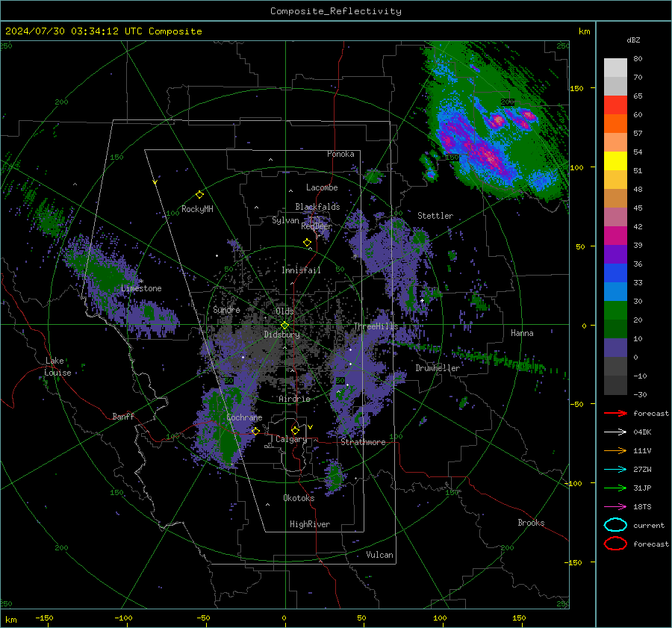Pick the bright green 30 dBZ legend swatch
The width and height of the screenshot is (672, 628).
[615, 310]
